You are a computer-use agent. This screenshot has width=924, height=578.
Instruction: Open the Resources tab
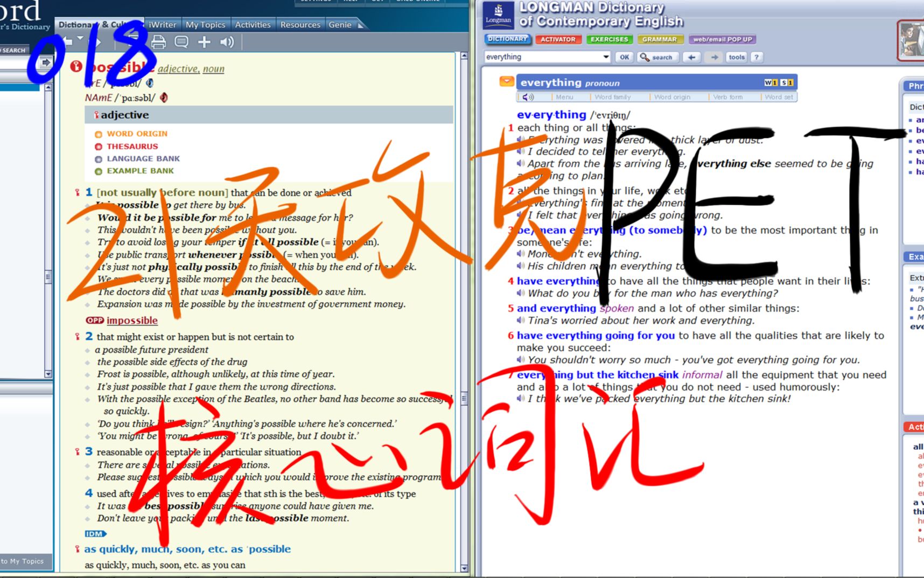pos(300,25)
